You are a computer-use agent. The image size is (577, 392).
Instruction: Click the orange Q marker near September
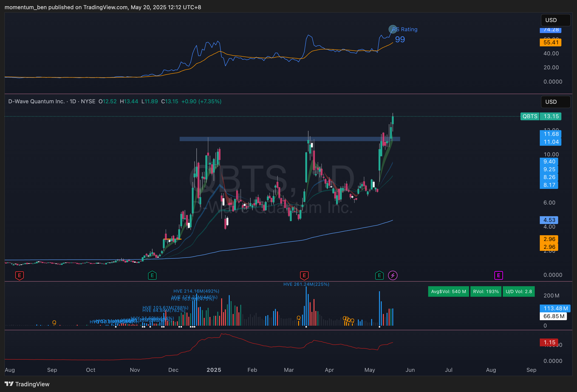click(x=54, y=322)
